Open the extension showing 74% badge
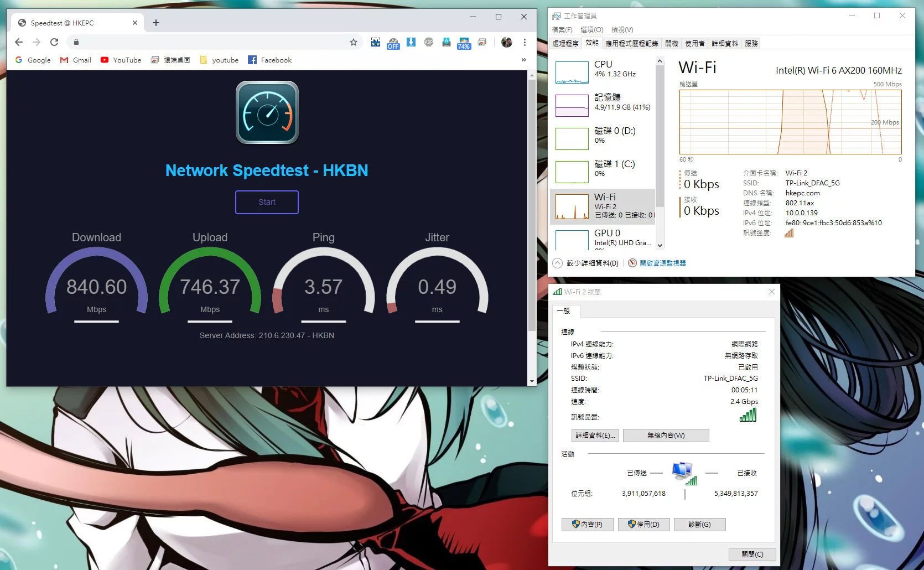The width and height of the screenshot is (924, 570). (x=464, y=43)
